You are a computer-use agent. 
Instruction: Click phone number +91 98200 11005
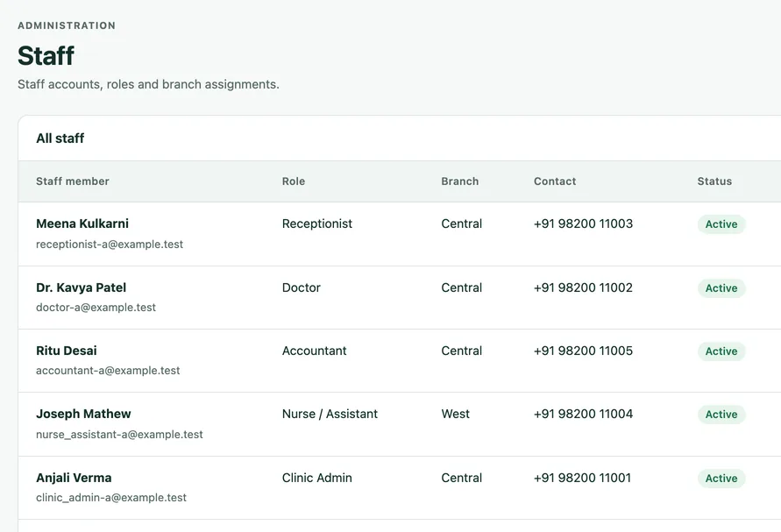coord(583,351)
